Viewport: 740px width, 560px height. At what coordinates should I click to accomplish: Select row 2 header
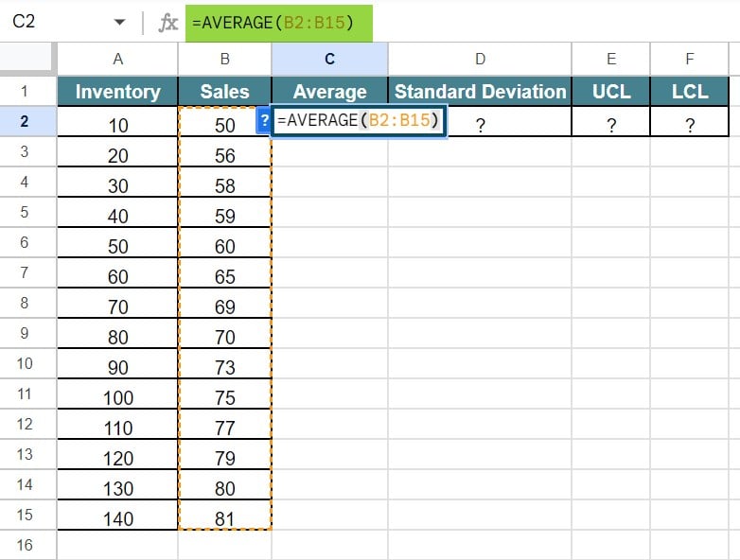pos(25,121)
